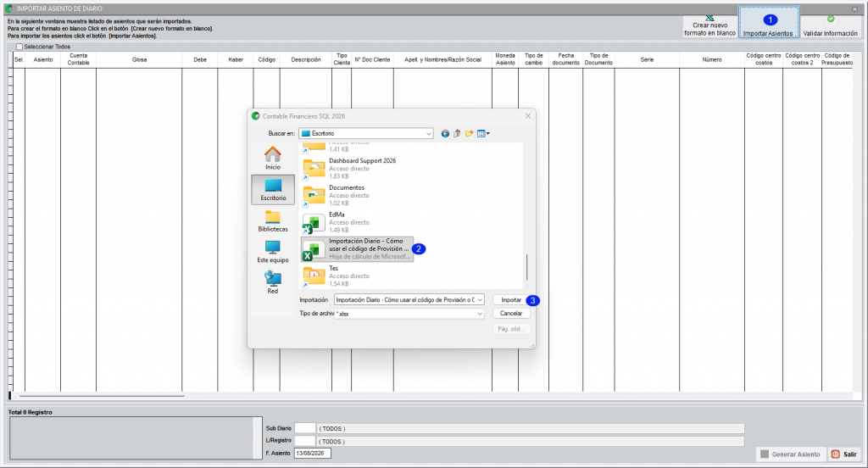Click the Importar button in dialog

pos(511,299)
